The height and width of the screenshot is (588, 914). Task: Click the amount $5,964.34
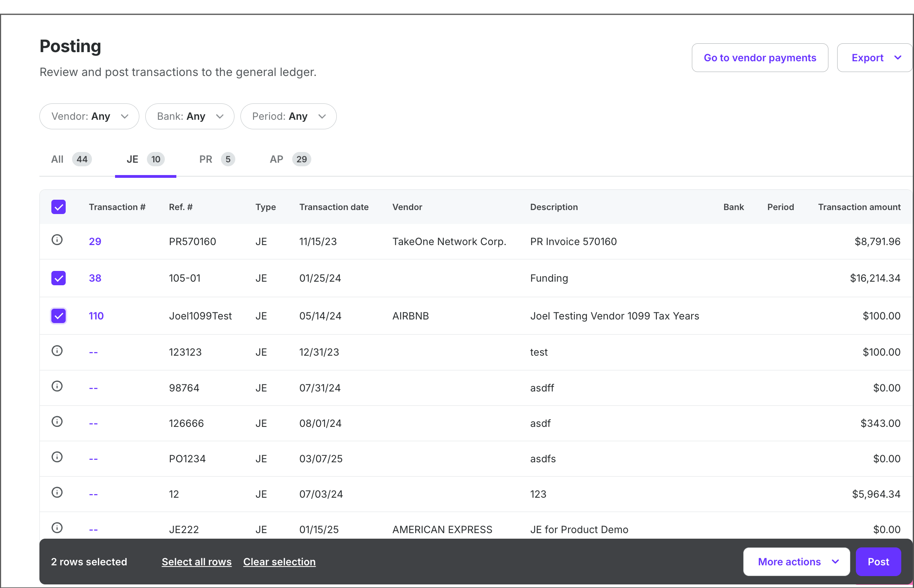pos(876,494)
